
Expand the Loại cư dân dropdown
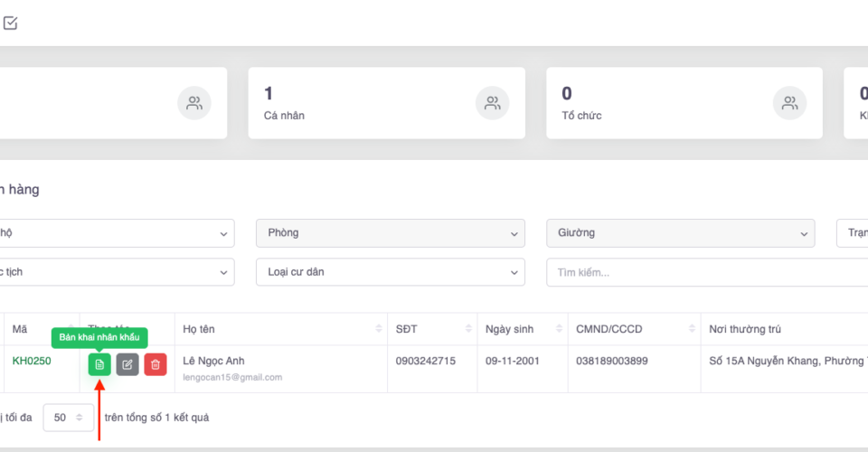pyautogui.click(x=391, y=272)
